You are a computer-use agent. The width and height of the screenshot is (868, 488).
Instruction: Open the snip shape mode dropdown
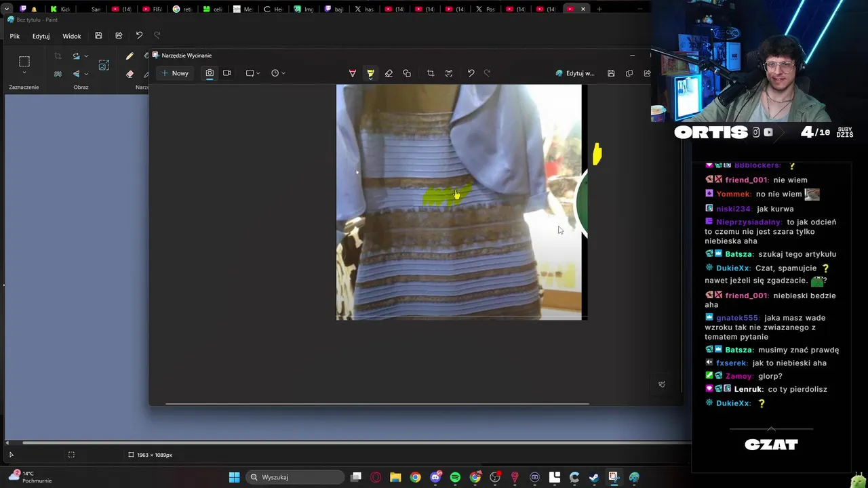coord(253,73)
